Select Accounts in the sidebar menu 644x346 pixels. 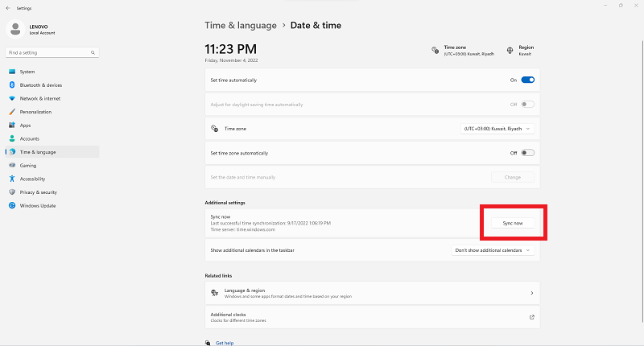click(x=29, y=138)
